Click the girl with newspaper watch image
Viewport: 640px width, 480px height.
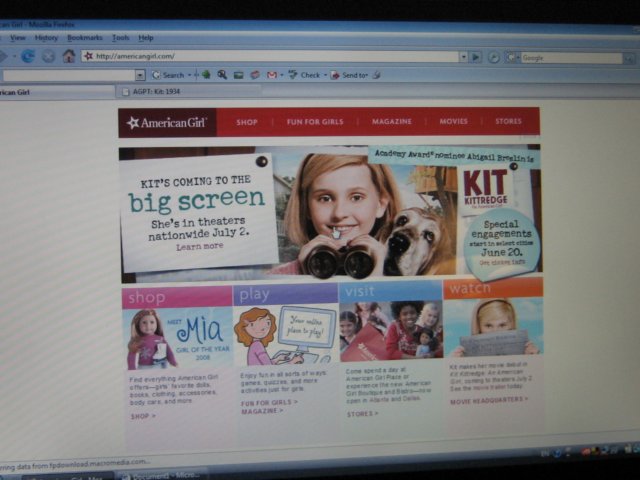[493, 327]
